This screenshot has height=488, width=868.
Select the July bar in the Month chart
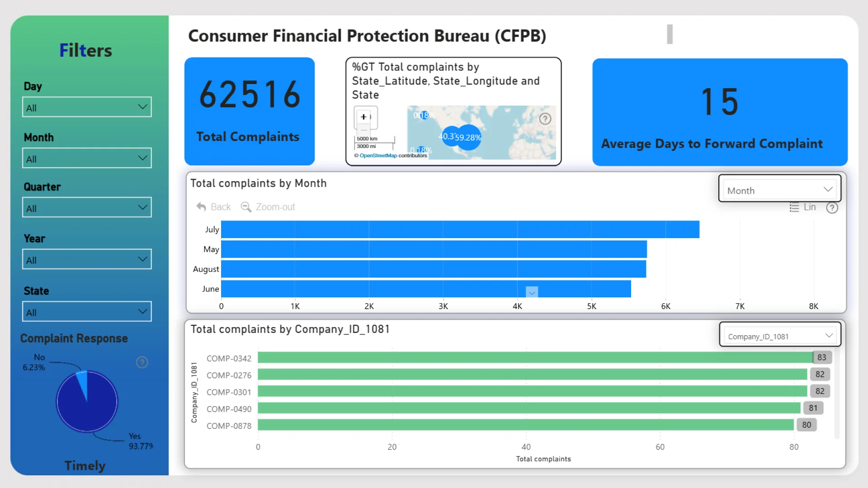click(459, 230)
